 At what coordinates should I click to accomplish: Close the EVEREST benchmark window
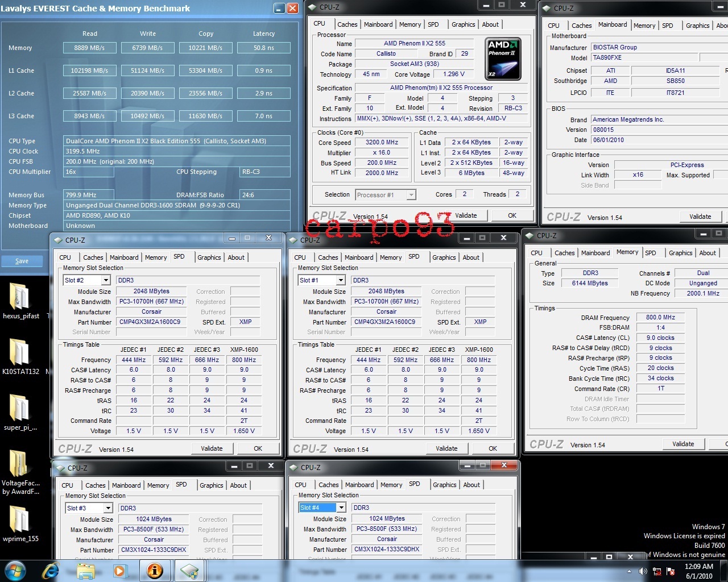pyautogui.click(x=292, y=8)
